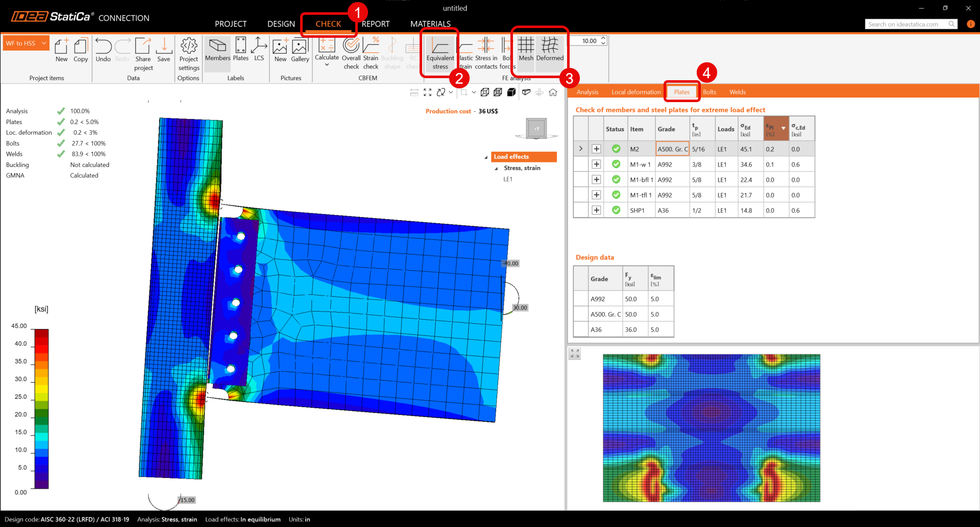Image resolution: width=980 pixels, height=527 pixels.
Task: Switch to the REPORT ribbon tab
Action: pyautogui.click(x=375, y=24)
